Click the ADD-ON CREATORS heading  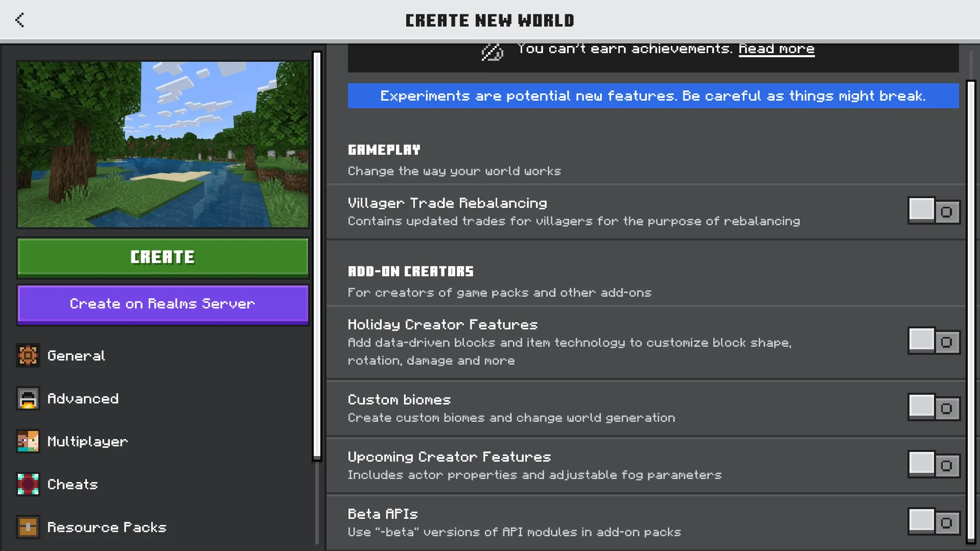click(411, 271)
